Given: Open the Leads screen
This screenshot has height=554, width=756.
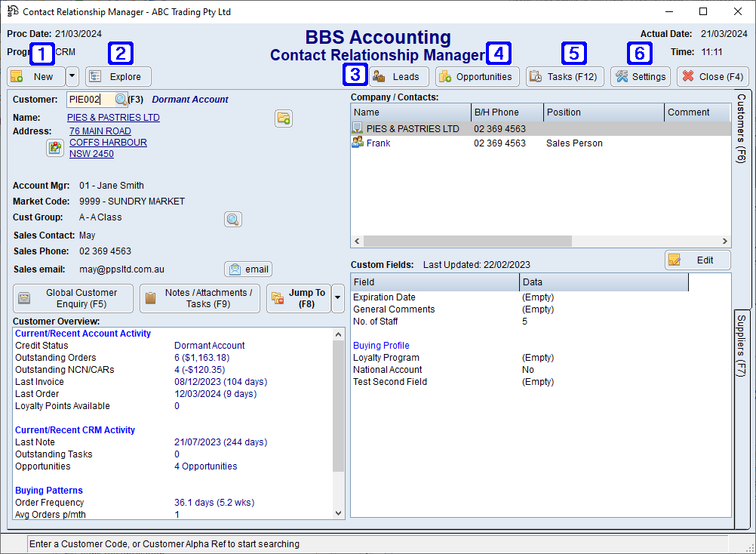Looking at the screenshot, I should [x=399, y=76].
